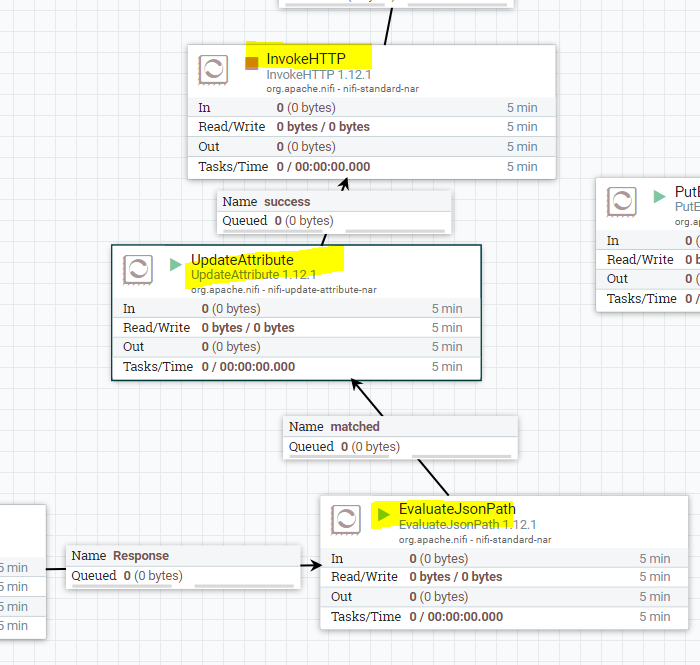
Task: Click the EvaluateJsonPath Tasks/Time row
Action: coord(504,617)
